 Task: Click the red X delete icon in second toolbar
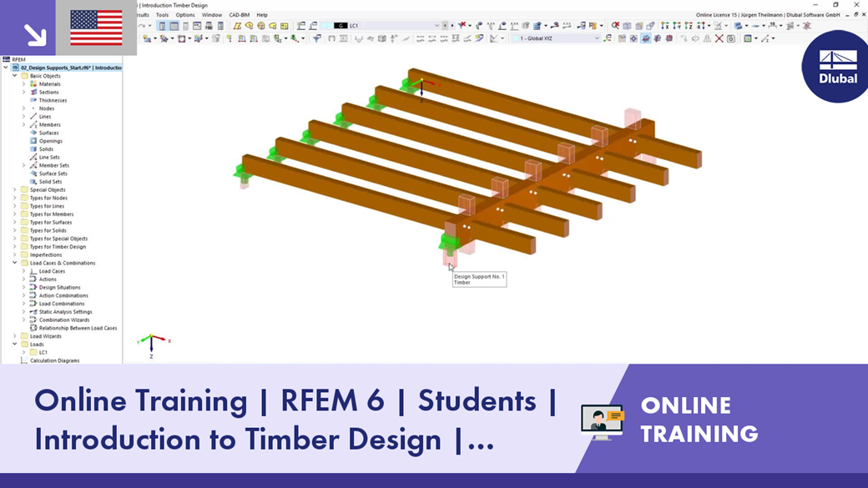pos(719,38)
